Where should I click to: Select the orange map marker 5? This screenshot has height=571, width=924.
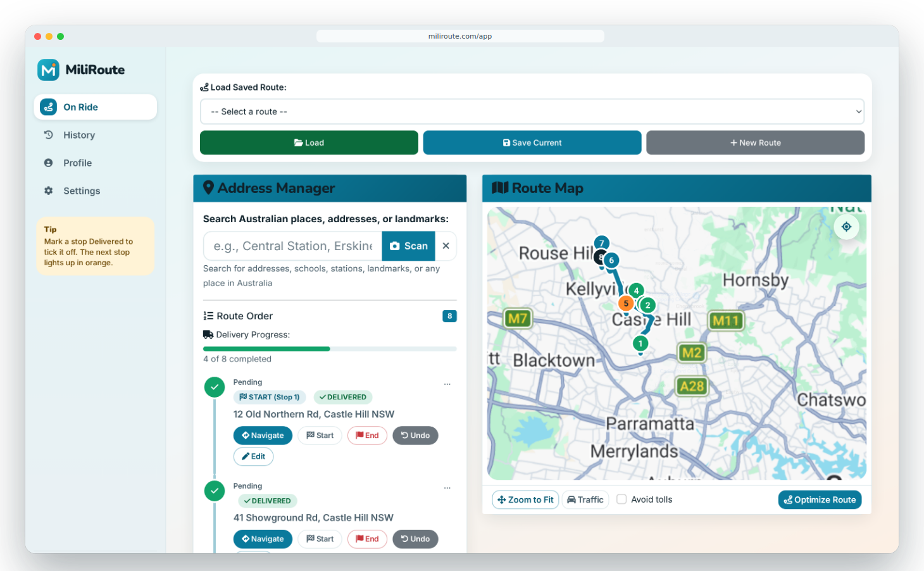626,303
